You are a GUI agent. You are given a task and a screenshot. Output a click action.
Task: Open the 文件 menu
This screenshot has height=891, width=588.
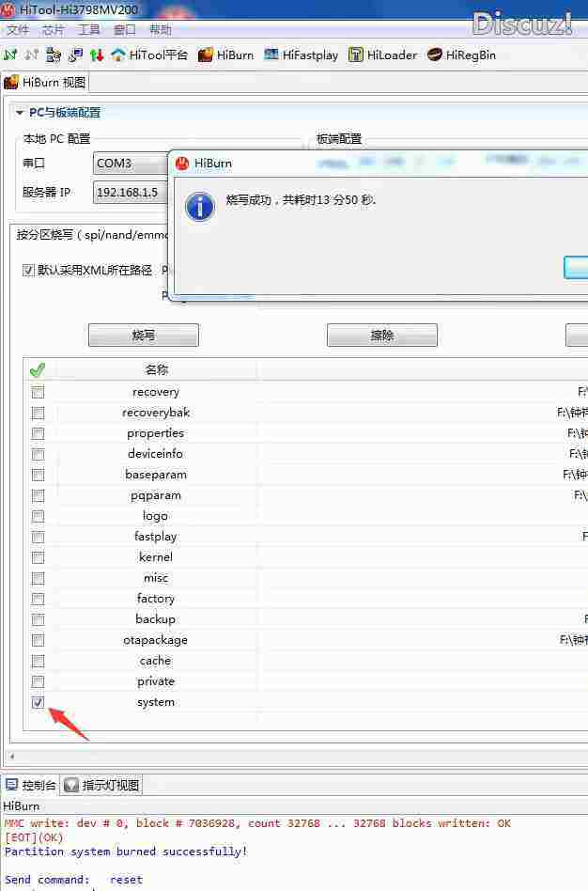(18, 29)
